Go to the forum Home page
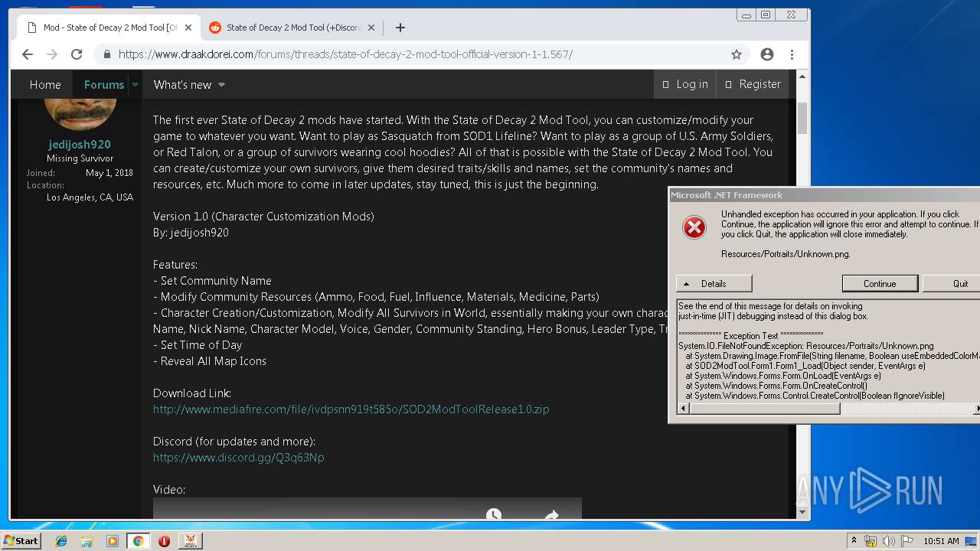980x551 pixels. point(45,85)
